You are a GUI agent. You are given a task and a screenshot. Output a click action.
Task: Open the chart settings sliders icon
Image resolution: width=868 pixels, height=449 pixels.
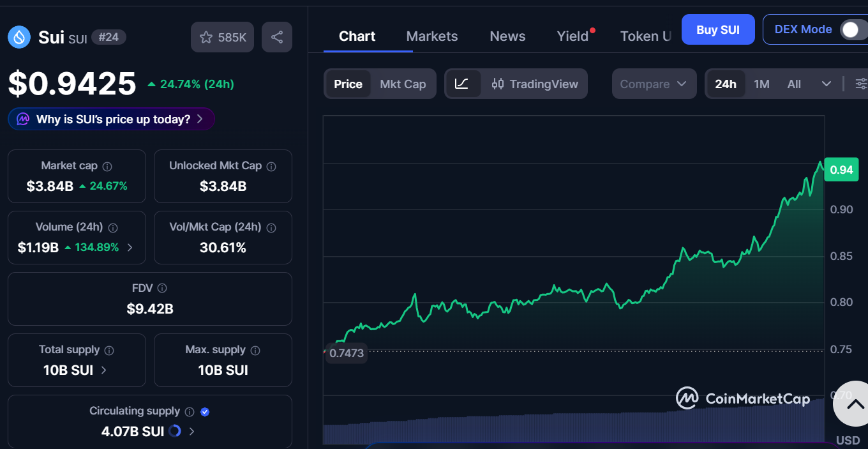click(x=861, y=84)
